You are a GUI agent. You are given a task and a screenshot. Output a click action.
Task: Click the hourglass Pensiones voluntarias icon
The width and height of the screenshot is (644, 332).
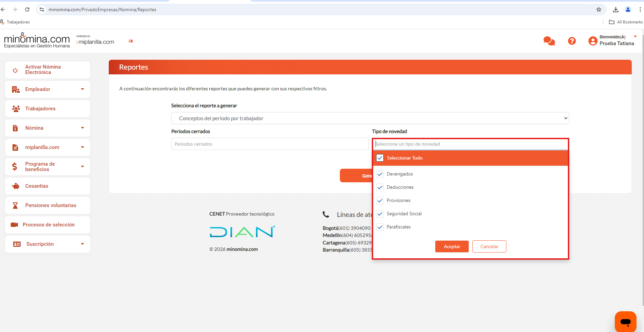click(x=15, y=205)
